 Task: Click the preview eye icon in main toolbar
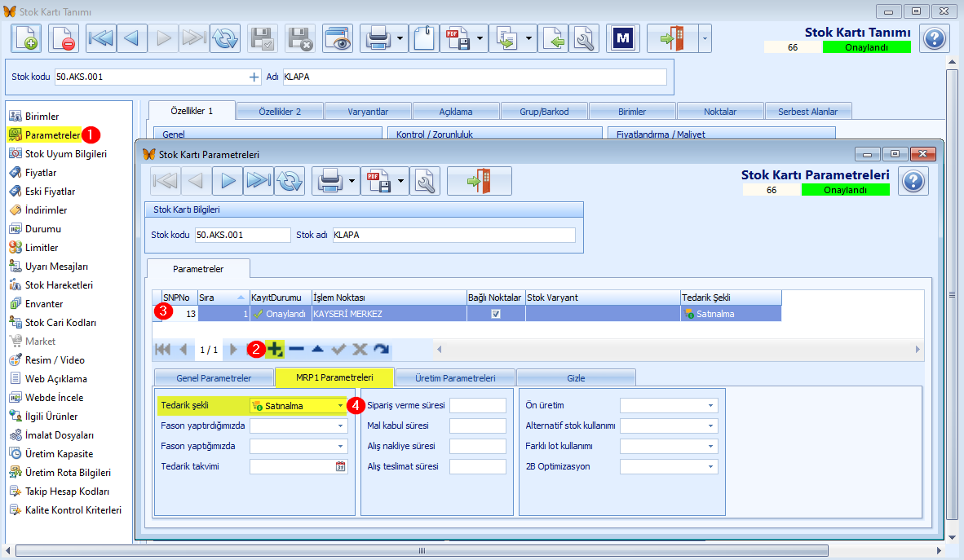click(338, 39)
